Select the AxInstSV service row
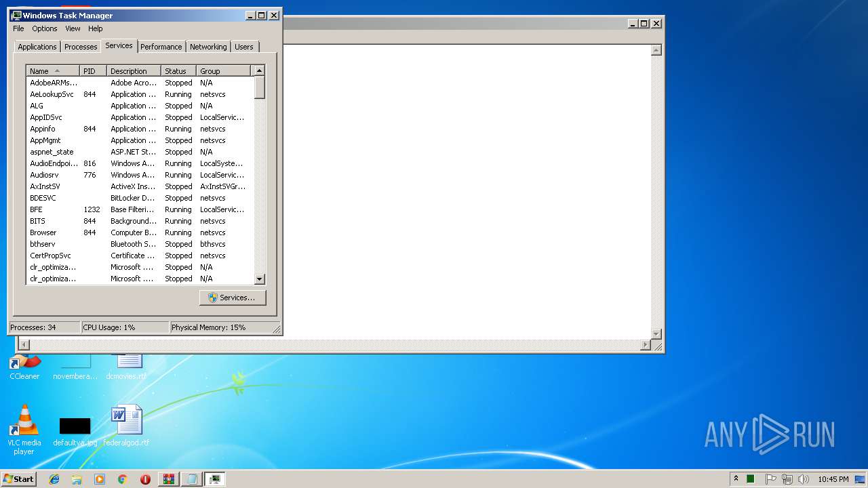868x488 pixels. click(140, 186)
